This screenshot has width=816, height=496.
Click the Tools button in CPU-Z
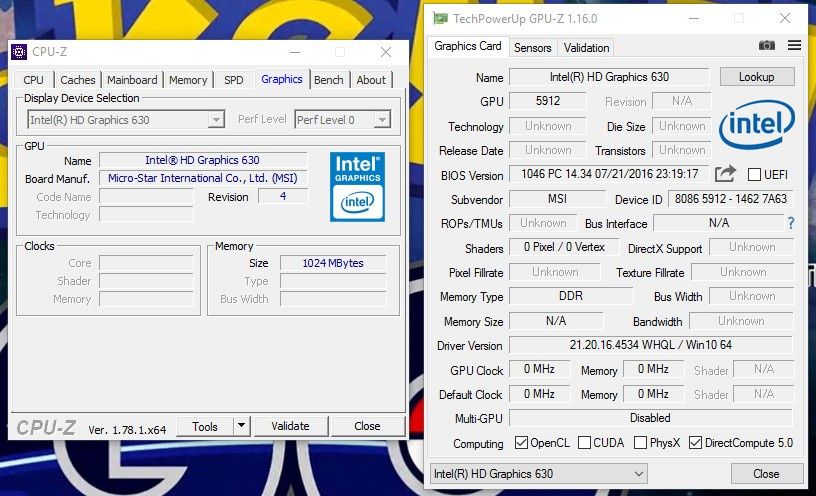point(205,426)
